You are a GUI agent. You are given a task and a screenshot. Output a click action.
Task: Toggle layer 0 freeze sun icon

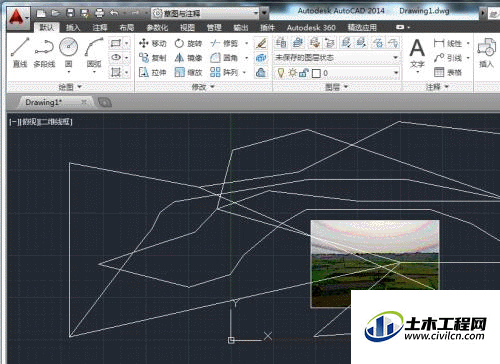click(x=292, y=73)
